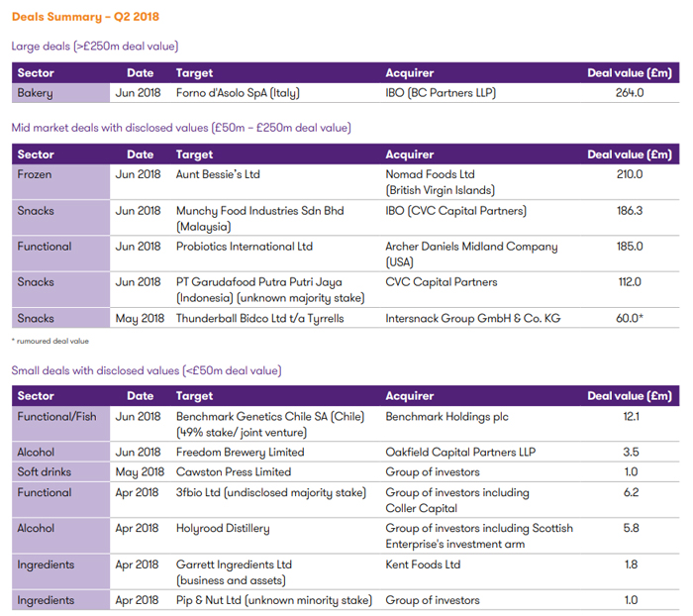
Task: Click '(49% stake/ joint venture)' text
Action: 242,433
